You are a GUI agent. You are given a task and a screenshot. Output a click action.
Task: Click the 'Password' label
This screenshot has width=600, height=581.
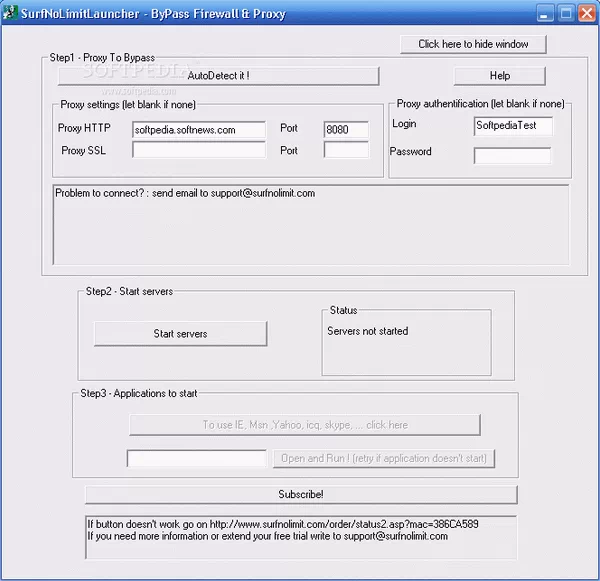[410, 152]
